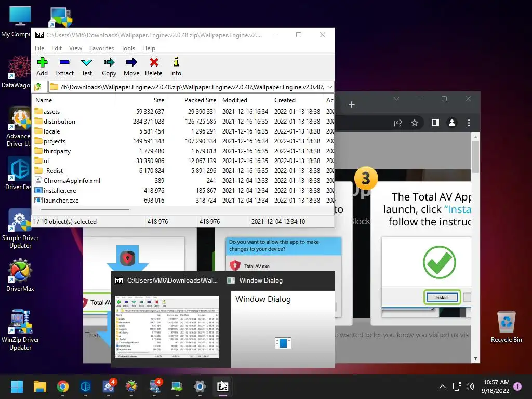Open the Favorites menu
The height and width of the screenshot is (399, 532).
click(101, 48)
